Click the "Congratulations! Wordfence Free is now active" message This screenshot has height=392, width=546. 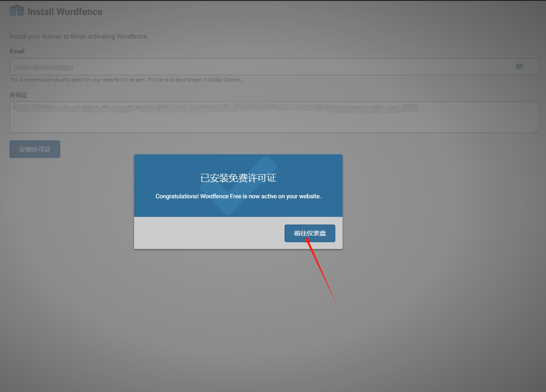[238, 196]
